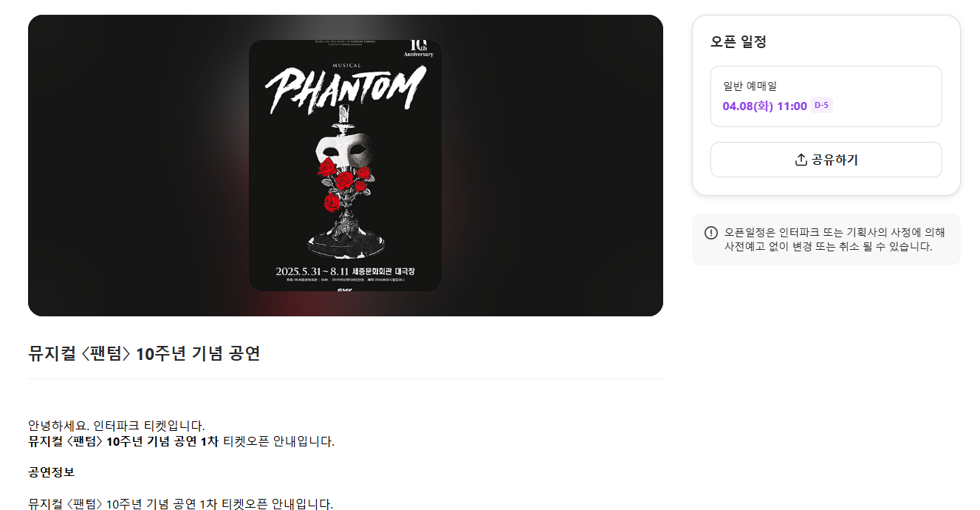Click the dark banner area beside the poster
The image size is (980, 510).
(133, 166)
